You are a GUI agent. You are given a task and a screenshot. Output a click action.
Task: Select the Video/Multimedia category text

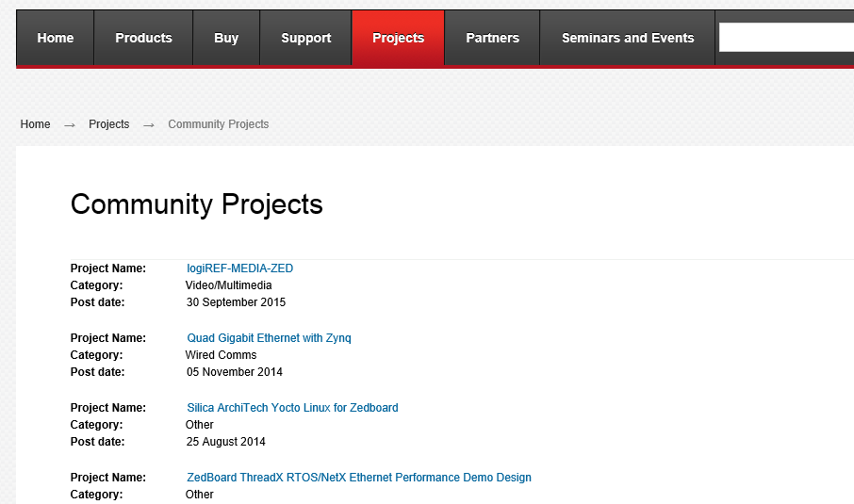click(x=229, y=285)
